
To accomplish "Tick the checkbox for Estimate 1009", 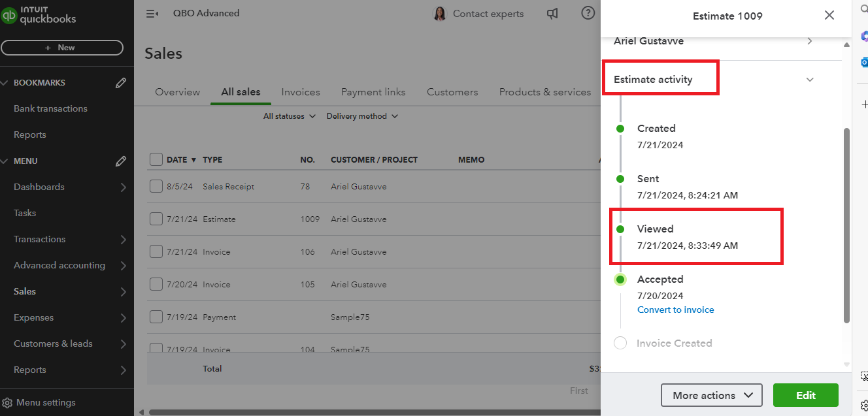I will pyautogui.click(x=156, y=219).
